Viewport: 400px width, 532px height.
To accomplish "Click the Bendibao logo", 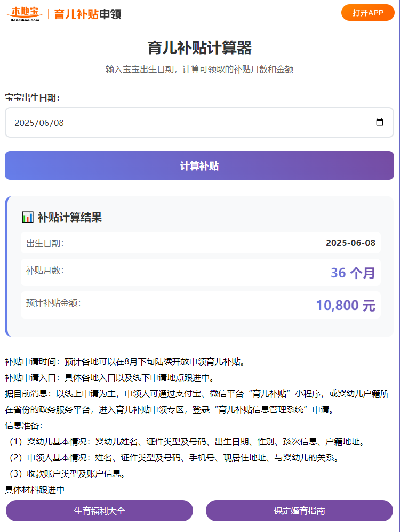I will pos(25,14).
